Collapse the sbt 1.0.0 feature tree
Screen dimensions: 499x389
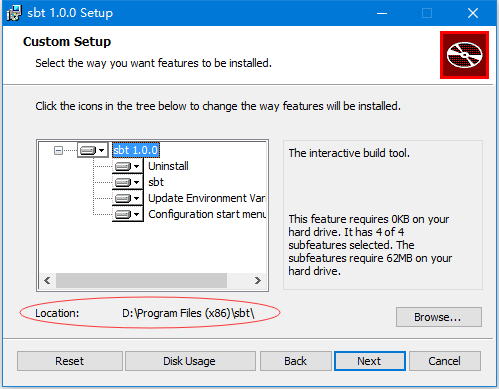[58, 150]
